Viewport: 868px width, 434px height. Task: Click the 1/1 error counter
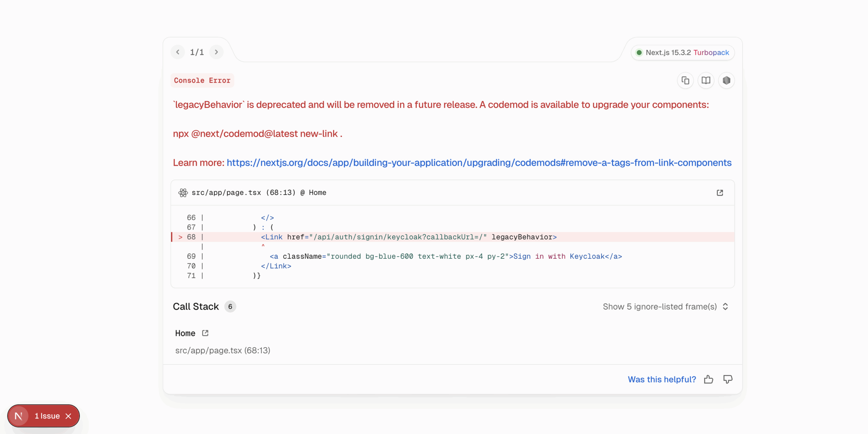click(x=197, y=52)
